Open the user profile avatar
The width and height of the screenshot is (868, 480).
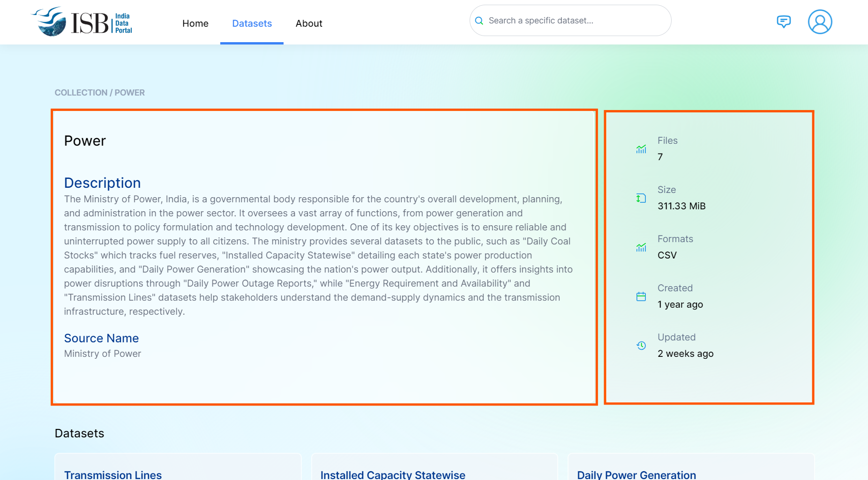(819, 22)
